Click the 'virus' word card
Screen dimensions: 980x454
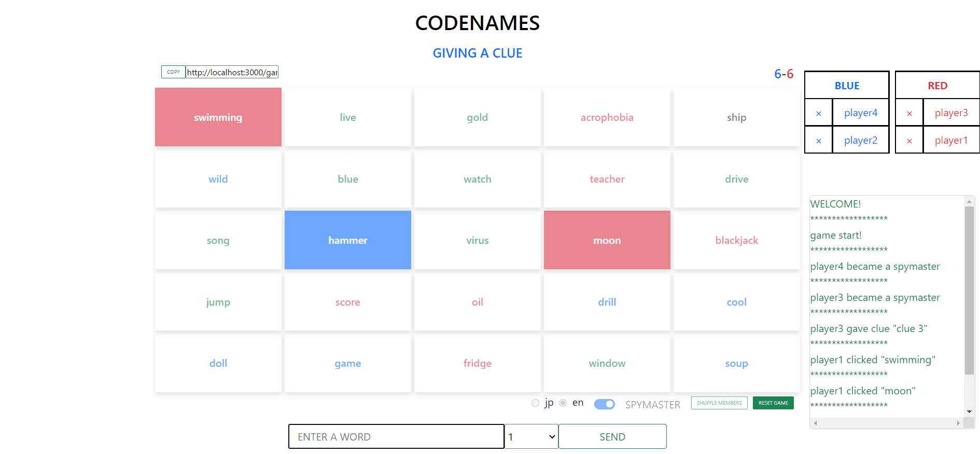point(478,240)
